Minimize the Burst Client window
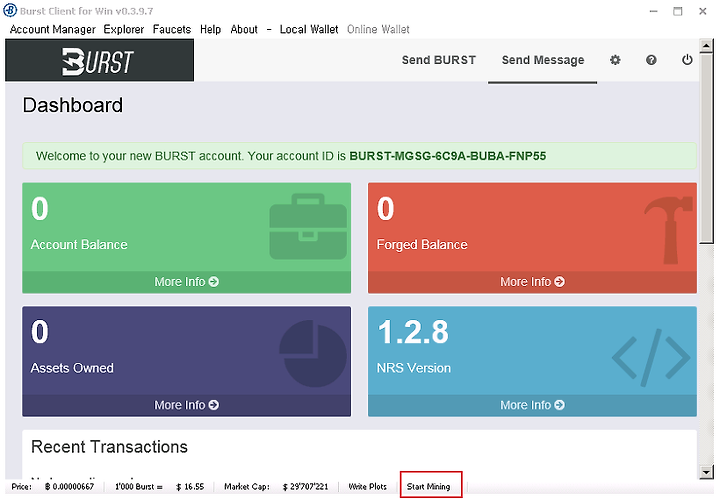The image size is (720, 499). (653, 11)
